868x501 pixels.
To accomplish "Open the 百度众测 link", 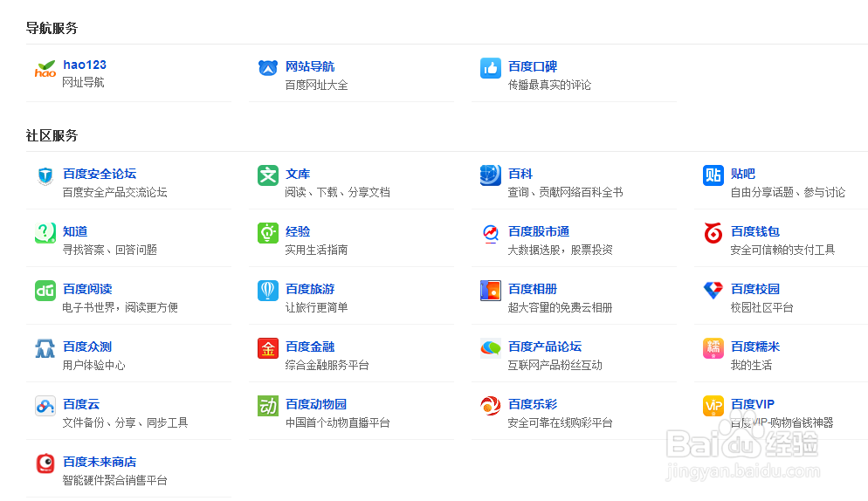I will coord(87,347).
